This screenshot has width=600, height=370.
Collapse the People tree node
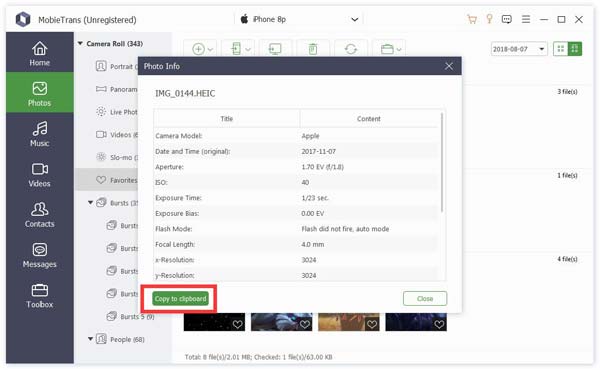[90, 339]
